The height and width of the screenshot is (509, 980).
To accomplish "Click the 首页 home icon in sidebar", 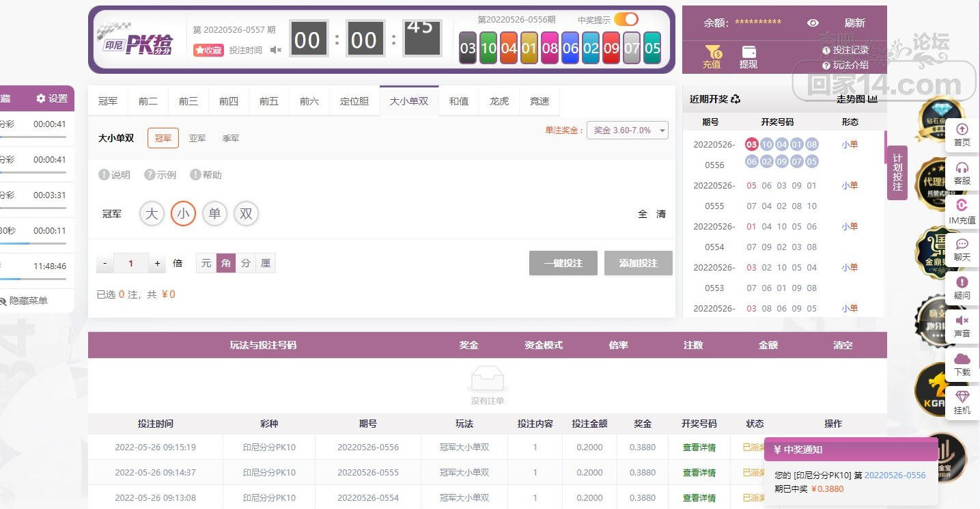I will click(962, 130).
